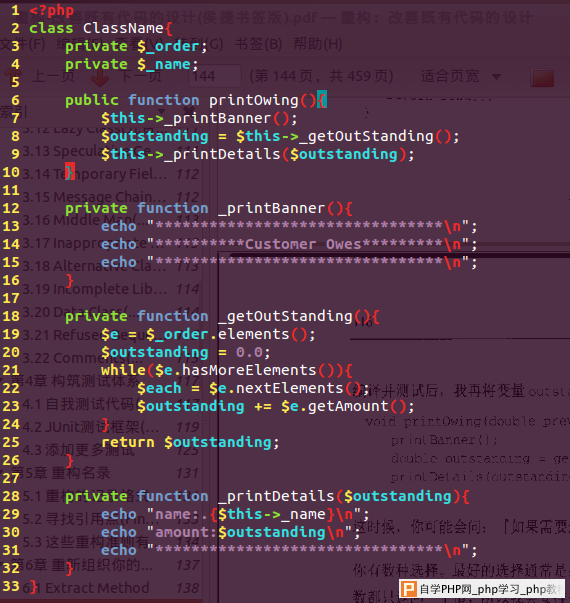Screen dimensions: 570x603
Task: Click the red folder icon in toolbar
Action: [542, 77]
